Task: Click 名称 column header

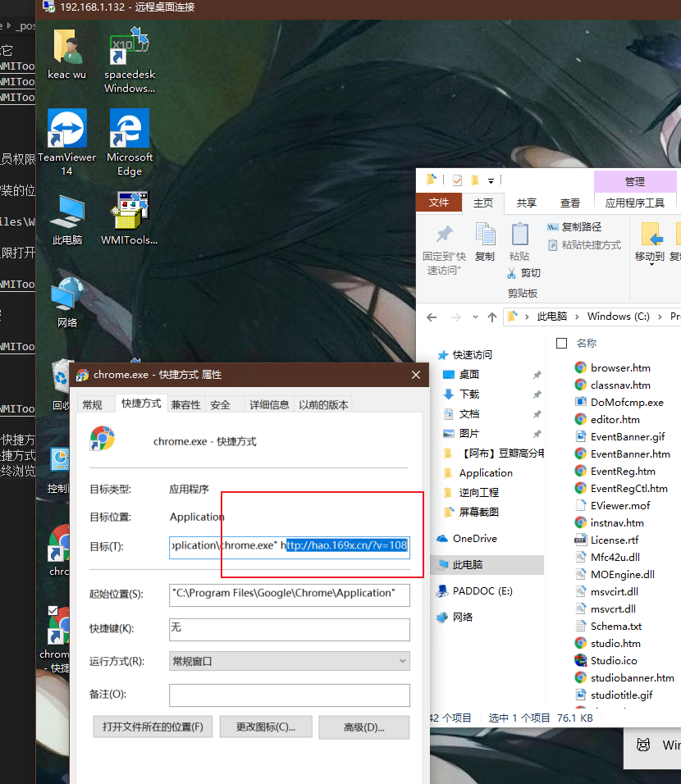Action: [x=587, y=344]
